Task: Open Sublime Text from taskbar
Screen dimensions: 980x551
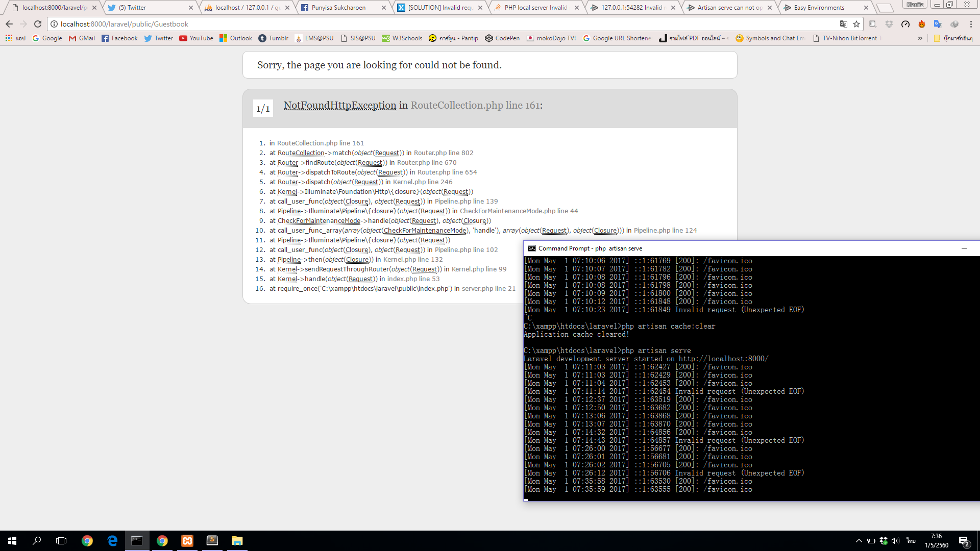Action: (212, 541)
